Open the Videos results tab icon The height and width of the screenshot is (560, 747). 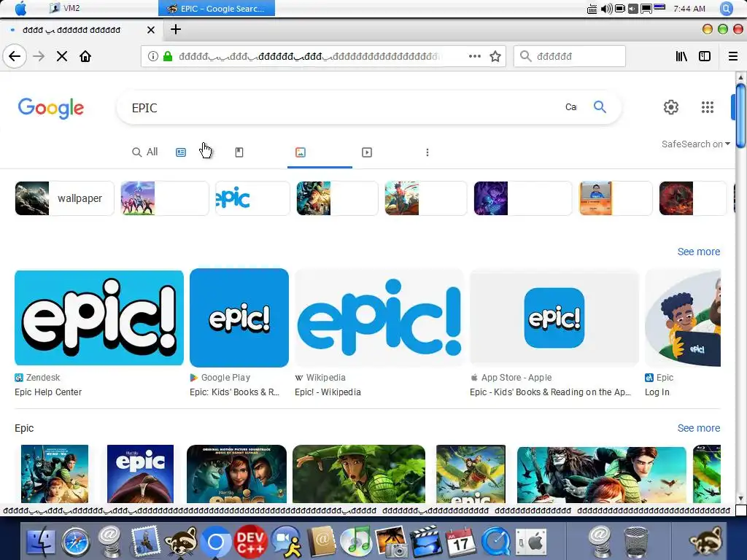367,152
